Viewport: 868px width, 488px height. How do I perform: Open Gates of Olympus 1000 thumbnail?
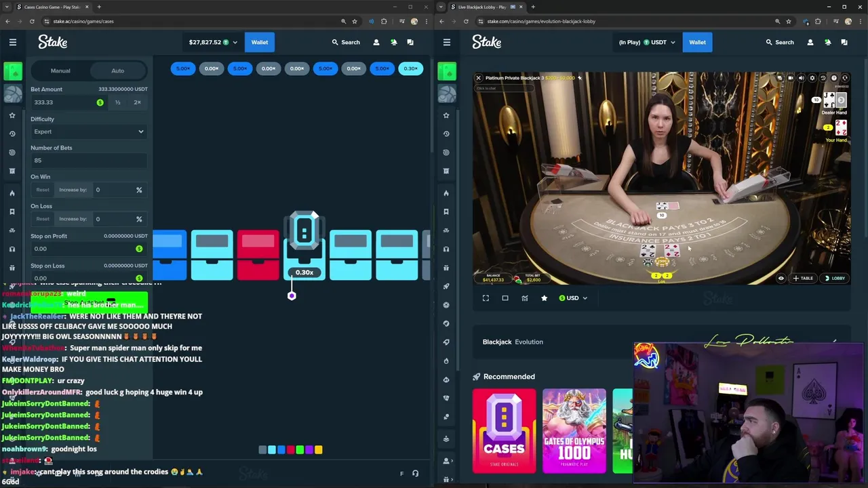574,430
